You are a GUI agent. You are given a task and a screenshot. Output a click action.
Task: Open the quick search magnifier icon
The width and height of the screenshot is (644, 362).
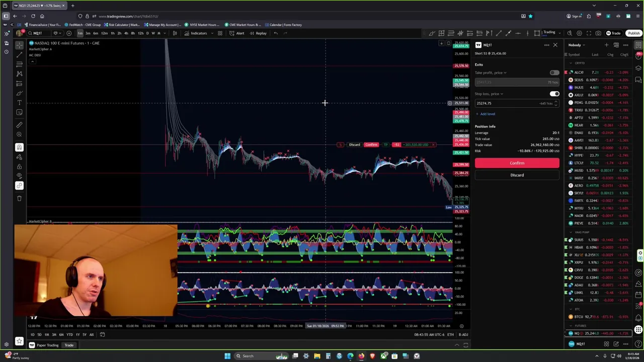(570, 33)
